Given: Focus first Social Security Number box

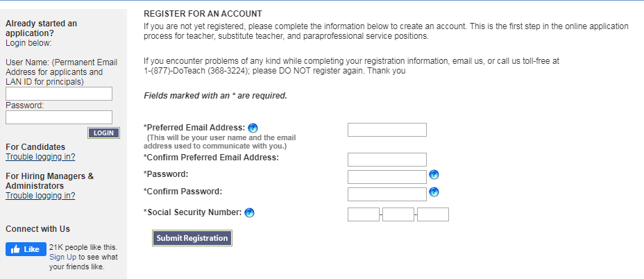Looking at the screenshot, I should tap(364, 214).
